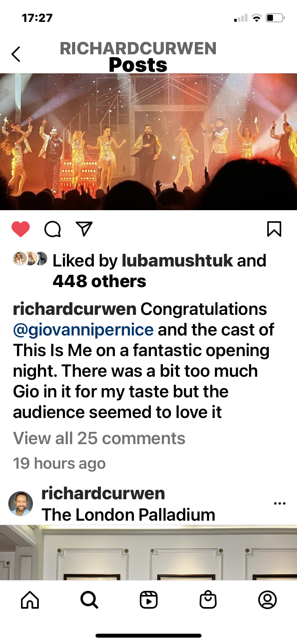Image resolution: width=297 pixels, height=644 pixels.
Task: Tap the @giovannipernice mention link
Action: [x=83, y=330]
